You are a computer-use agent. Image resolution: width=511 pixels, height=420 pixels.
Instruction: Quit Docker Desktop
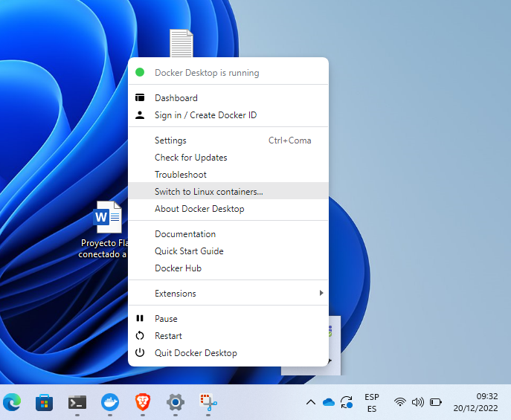(x=228, y=353)
